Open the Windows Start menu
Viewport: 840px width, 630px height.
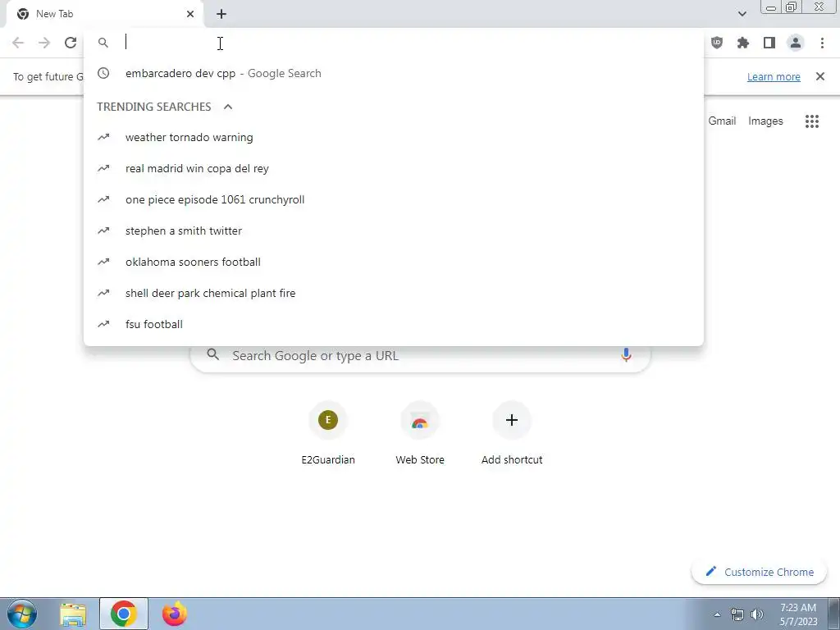pyautogui.click(x=22, y=614)
